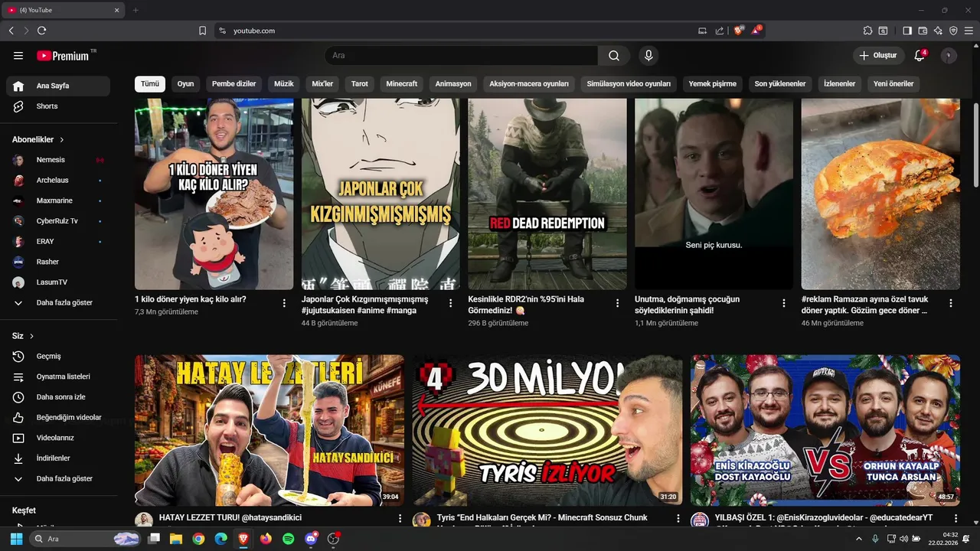Focus the YouTube Ara search field
This screenshot has height=551, width=980.
461,56
